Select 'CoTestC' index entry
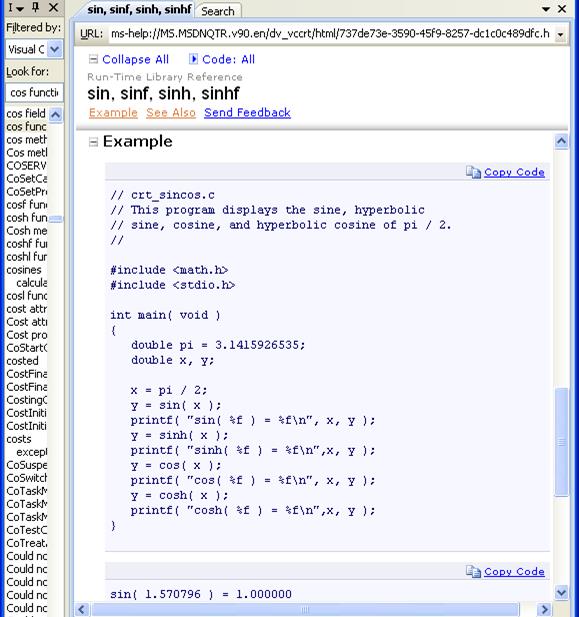The width and height of the screenshot is (579, 617). pyautogui.click(x=26, y=530)
